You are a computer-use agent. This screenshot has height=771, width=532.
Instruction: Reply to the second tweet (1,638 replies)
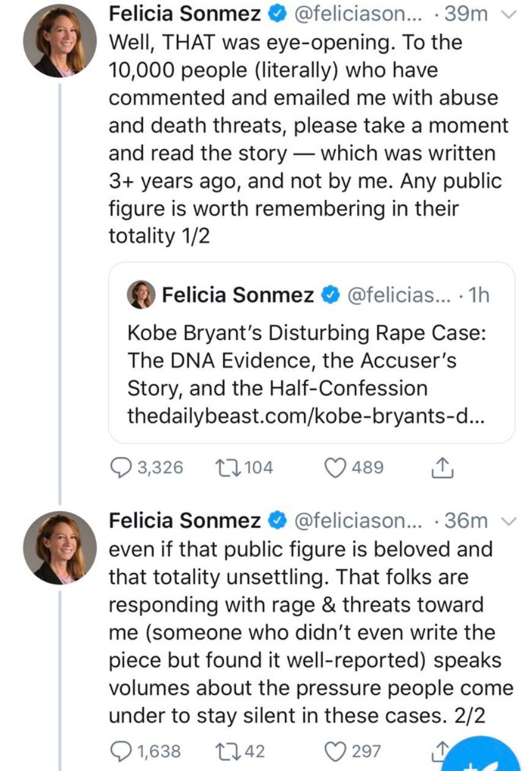(121, 751)
